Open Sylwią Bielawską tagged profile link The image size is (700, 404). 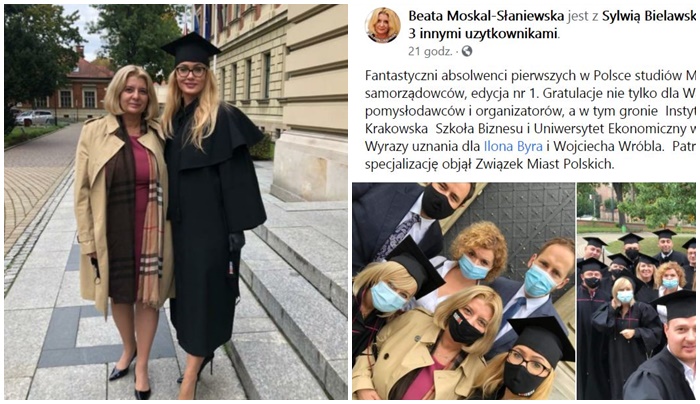point(649,17)
